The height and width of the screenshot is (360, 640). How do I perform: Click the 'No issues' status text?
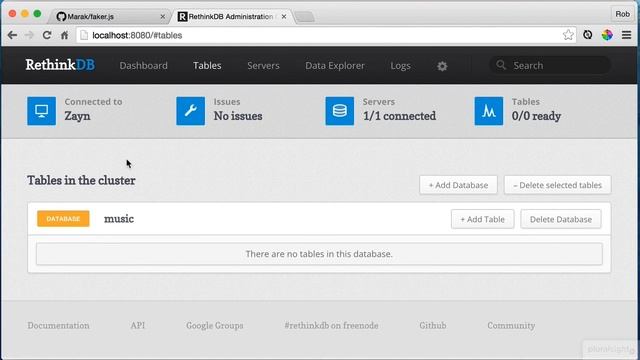238,116
